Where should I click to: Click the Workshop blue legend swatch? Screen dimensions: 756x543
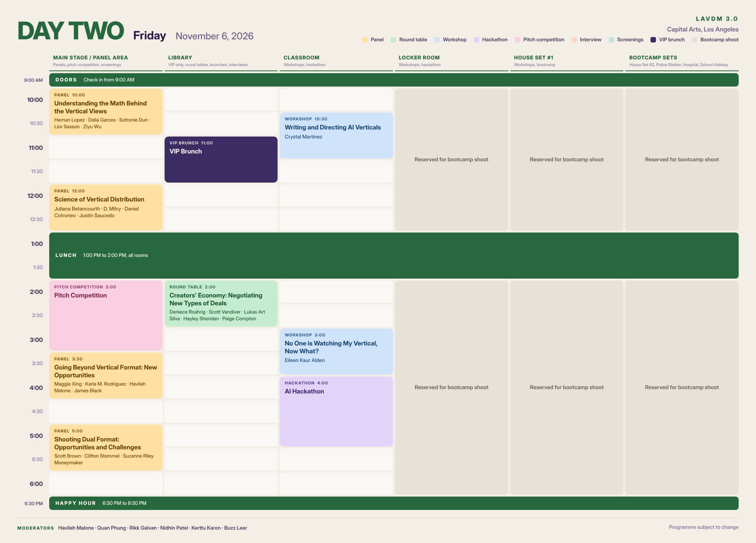[437, 40]
